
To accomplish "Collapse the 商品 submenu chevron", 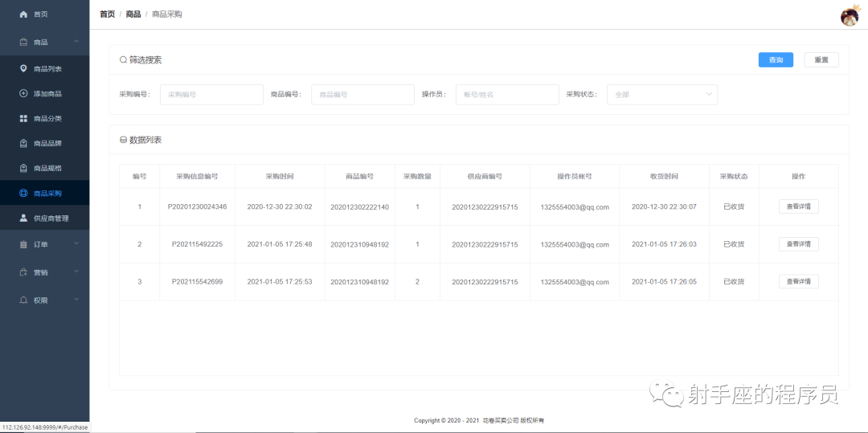I will pyautogui.click(x=76, y=42).
